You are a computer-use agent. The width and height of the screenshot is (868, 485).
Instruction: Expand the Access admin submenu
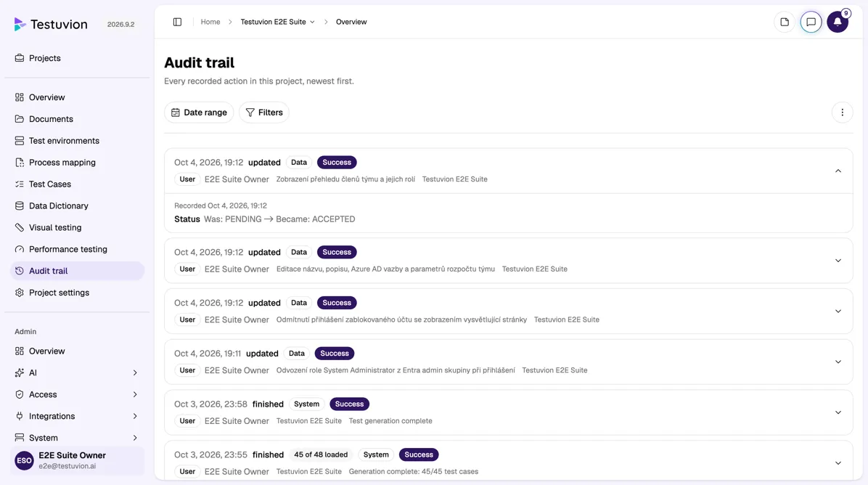click(x=78, y=394)
